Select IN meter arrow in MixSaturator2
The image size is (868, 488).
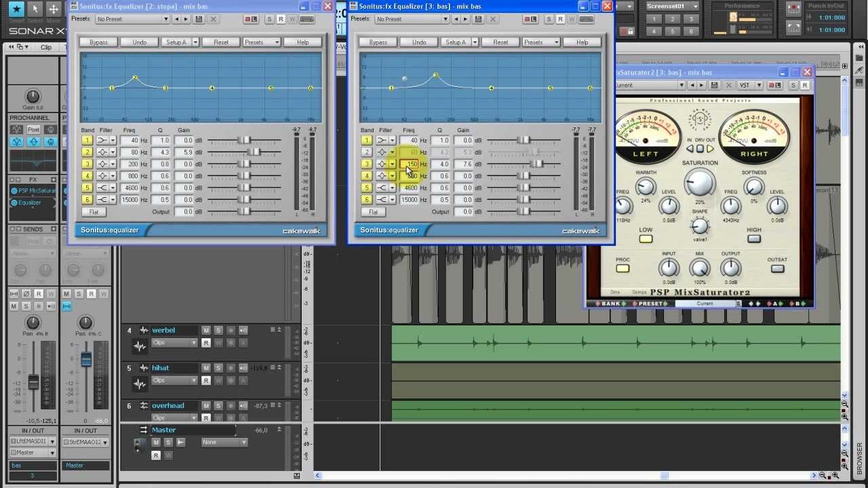click(690, 148)
